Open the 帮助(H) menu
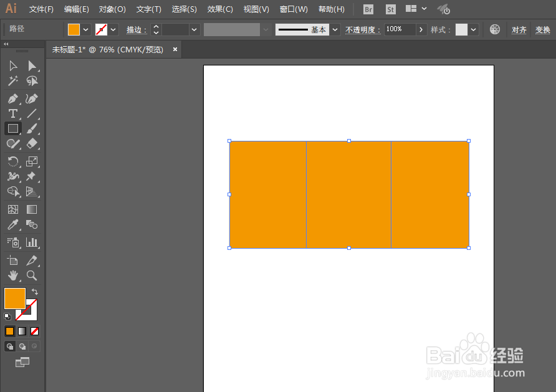This screenshot has height=392, width=556. [x=331, y=9]
